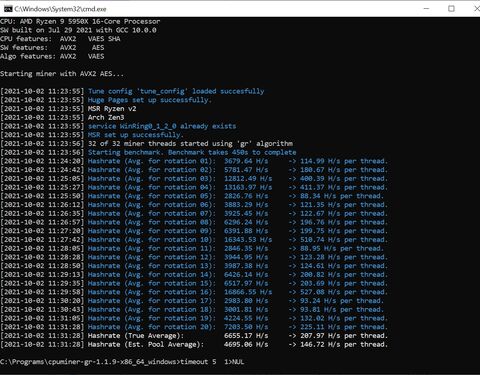Viewport: 480px width, 375px height.
Task: Click '527.08 H/s per thread' value
Action: pyautogui.click(x=344, y=292)
